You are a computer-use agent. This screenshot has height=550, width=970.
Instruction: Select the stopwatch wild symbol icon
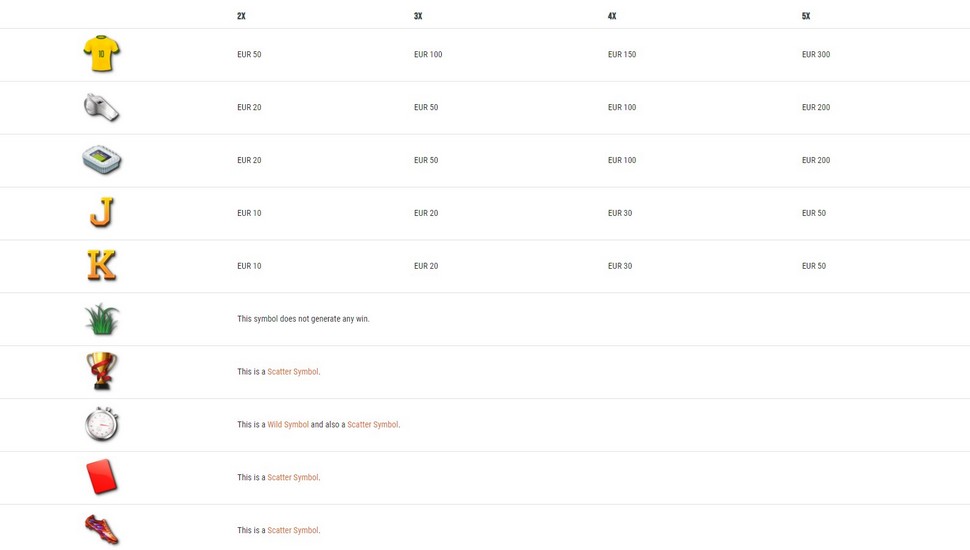(x=101, y=424)
